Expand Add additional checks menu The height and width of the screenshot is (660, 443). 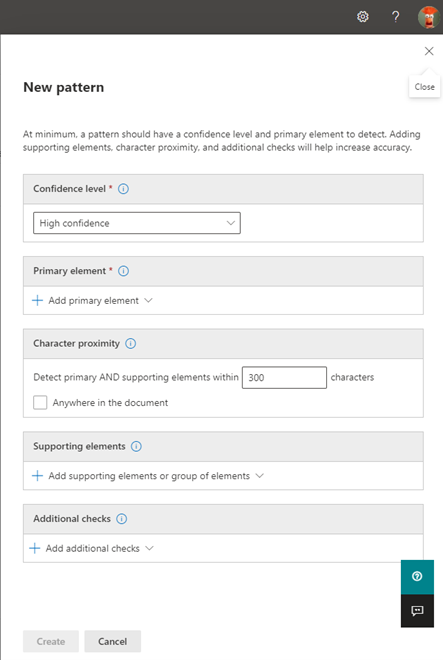click(x=92, y=548)
